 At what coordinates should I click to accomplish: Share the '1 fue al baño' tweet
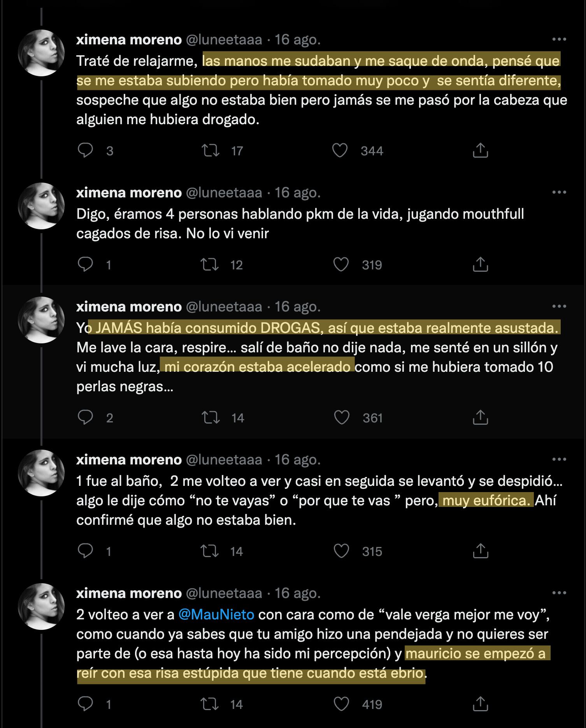click(480, 551)
